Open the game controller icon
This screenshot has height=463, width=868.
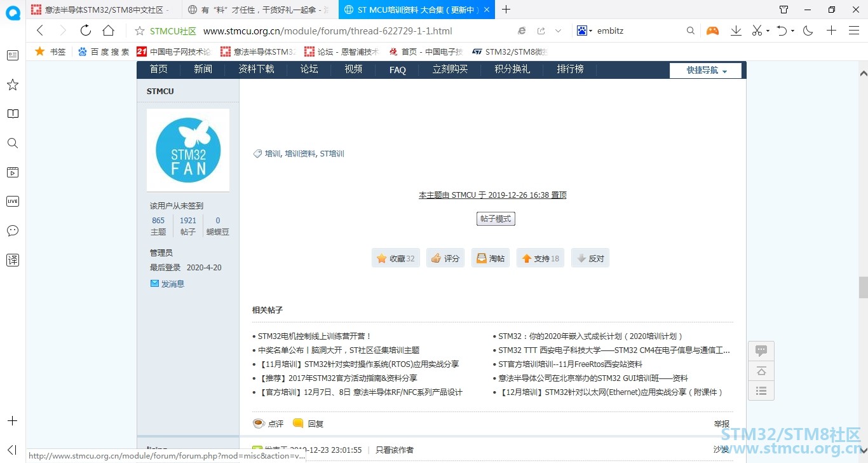pos(712,31)
